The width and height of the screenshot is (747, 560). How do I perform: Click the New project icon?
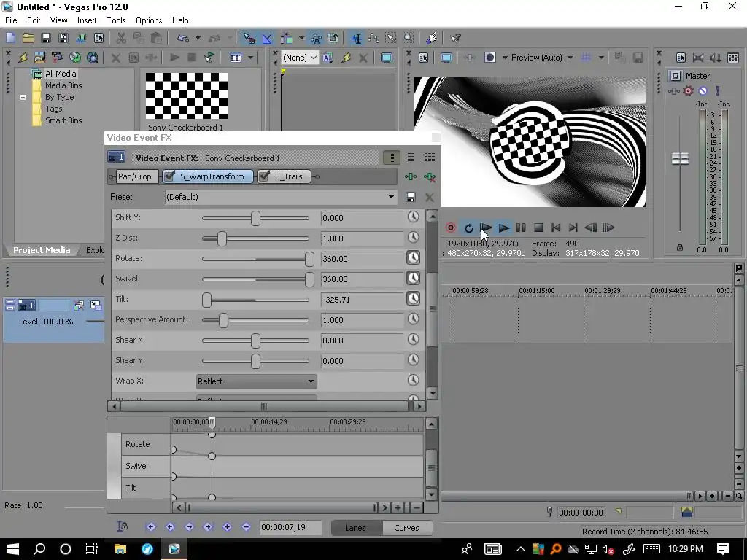(10, 38)
